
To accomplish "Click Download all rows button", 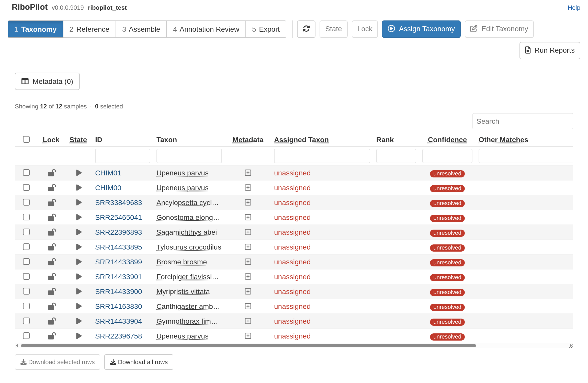I will [x=139, y=362].
